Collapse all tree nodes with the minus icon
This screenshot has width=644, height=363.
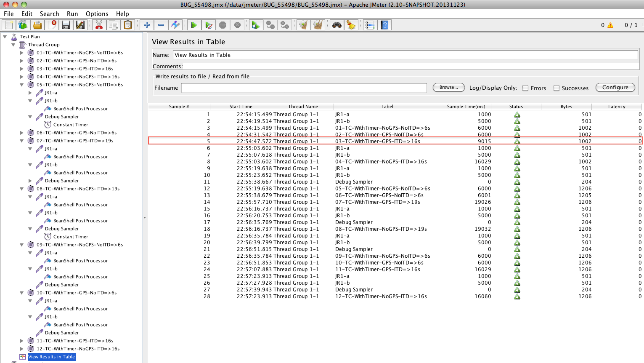click(x=161, y=25)
